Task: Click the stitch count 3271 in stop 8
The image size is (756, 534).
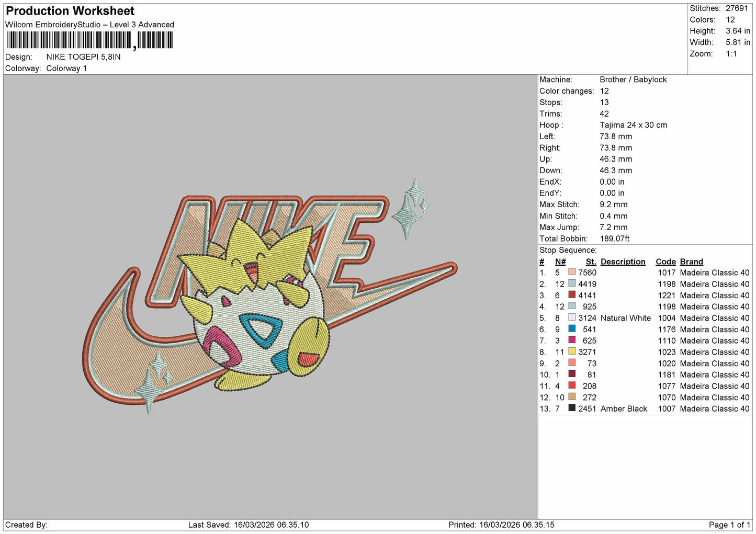Action: point(587,352)
